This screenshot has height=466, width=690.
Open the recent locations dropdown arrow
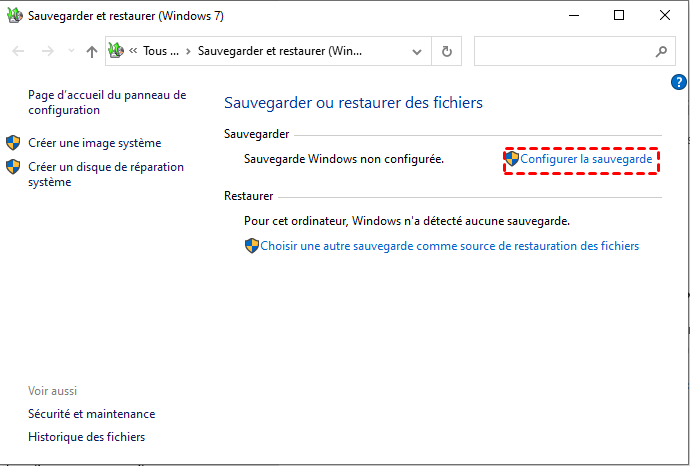pyautogui.click(x=71, y=51)
